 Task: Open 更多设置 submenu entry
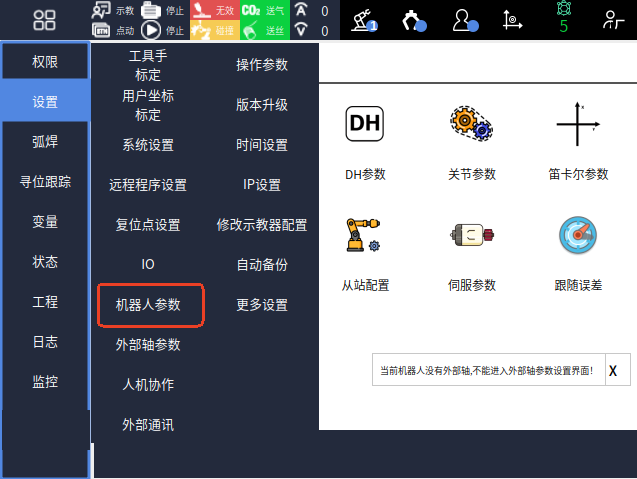[x=262, y=305]
